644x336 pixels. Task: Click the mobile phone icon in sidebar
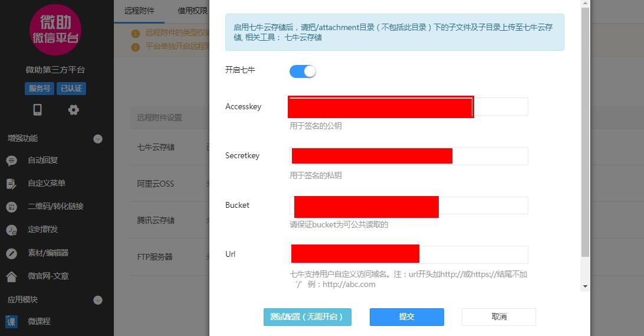[x=37, y=109]
